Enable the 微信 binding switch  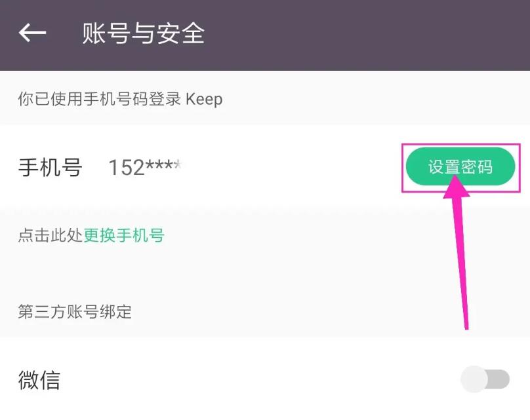485,379
